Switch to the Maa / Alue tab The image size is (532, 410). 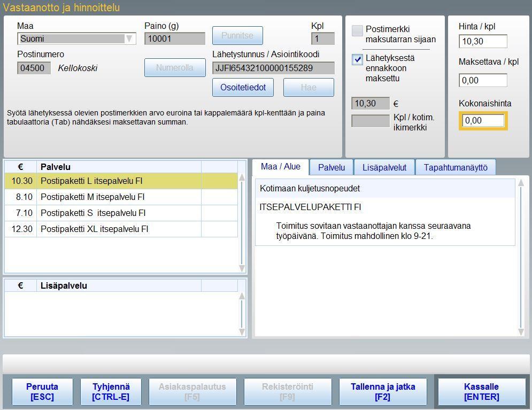click(x=281, y=167)
